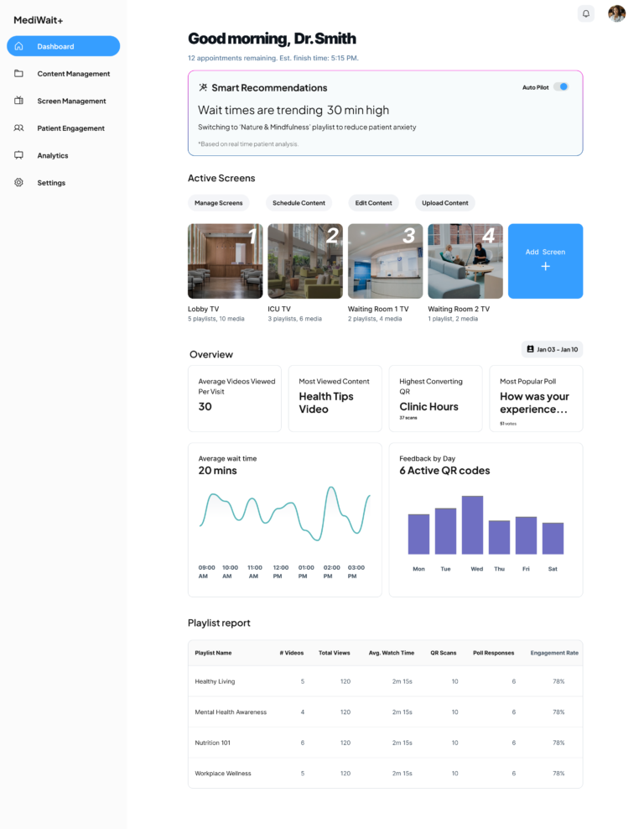Screen dimensions: 644x829
Task: Click the Content Management folder icon
Action: coord(19,74)
